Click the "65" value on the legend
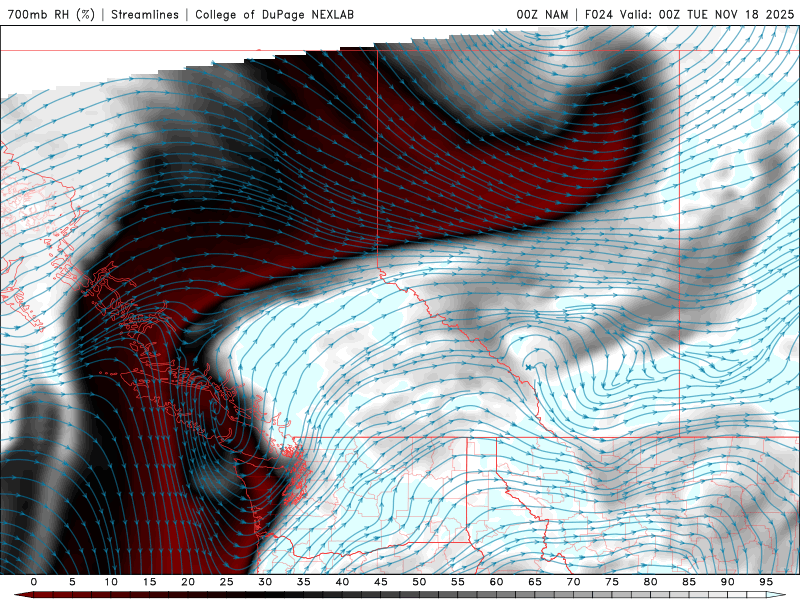The width and height of the screenshot is (800, 600). pos(535,582)
